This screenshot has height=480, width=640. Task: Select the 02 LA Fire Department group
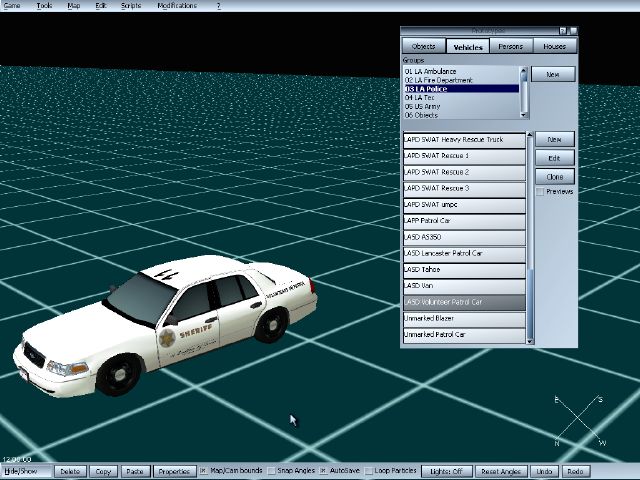tap(461, 80)
